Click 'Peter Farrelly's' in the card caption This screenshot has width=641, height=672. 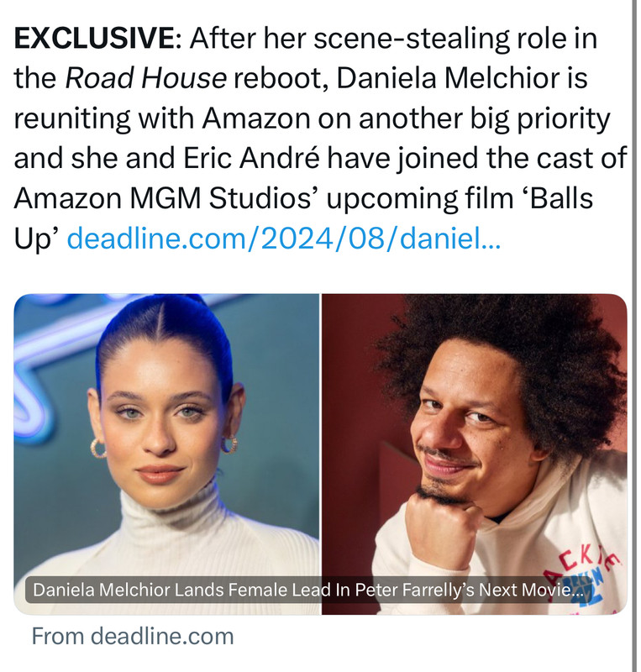(414, 591)
